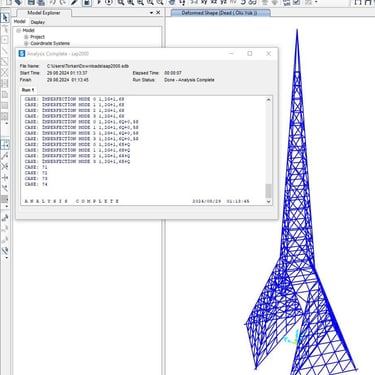Pick the Draw Frame/Cable line tool
Viewport: 375px width, 375px height.
pos(5,51)
